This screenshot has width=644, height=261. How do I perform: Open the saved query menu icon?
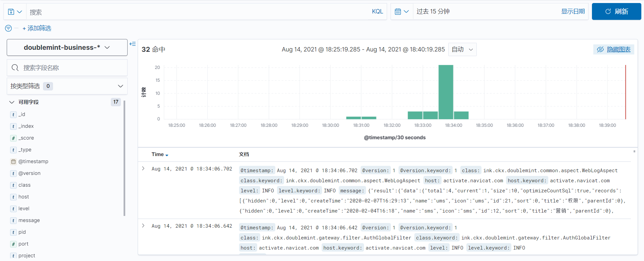click(15, 12)
